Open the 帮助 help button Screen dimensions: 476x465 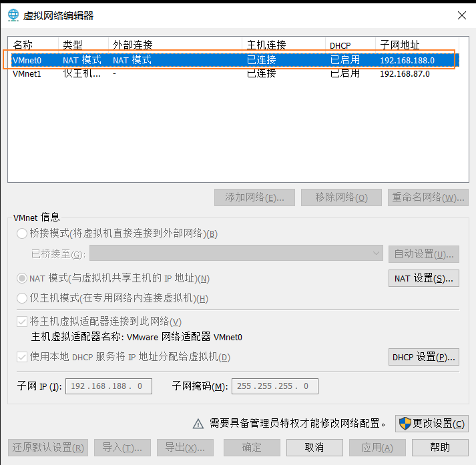coord(440,448)
